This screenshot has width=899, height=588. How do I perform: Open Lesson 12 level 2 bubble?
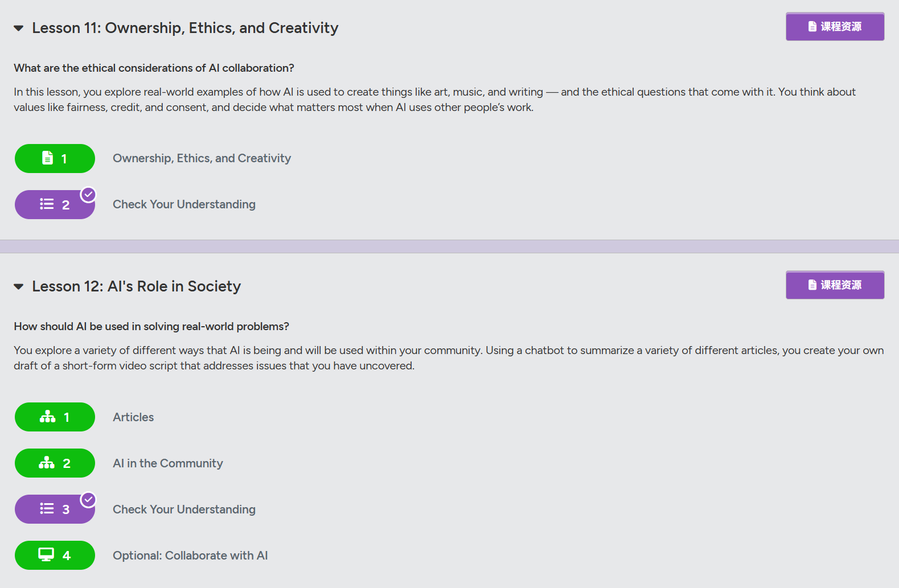pyautogui.click(x=55, y=463)
